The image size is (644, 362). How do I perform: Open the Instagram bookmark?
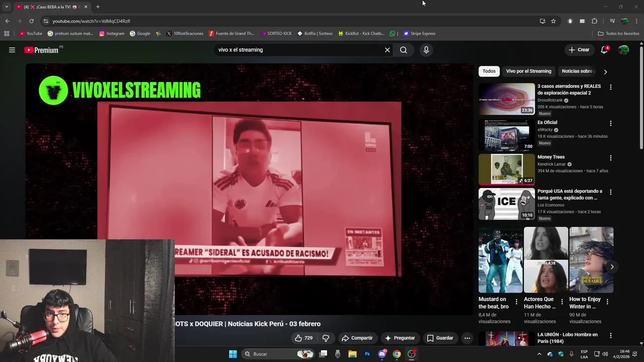click(x=112, y=34)
